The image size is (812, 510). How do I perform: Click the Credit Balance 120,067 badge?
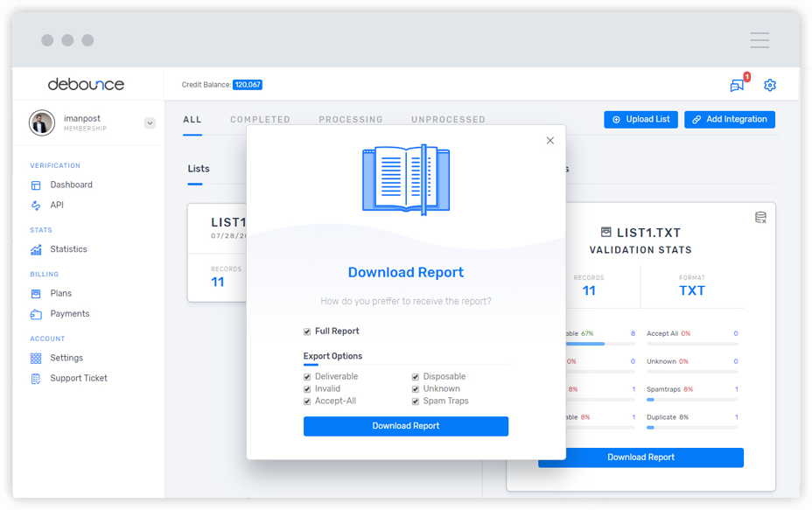248,85
